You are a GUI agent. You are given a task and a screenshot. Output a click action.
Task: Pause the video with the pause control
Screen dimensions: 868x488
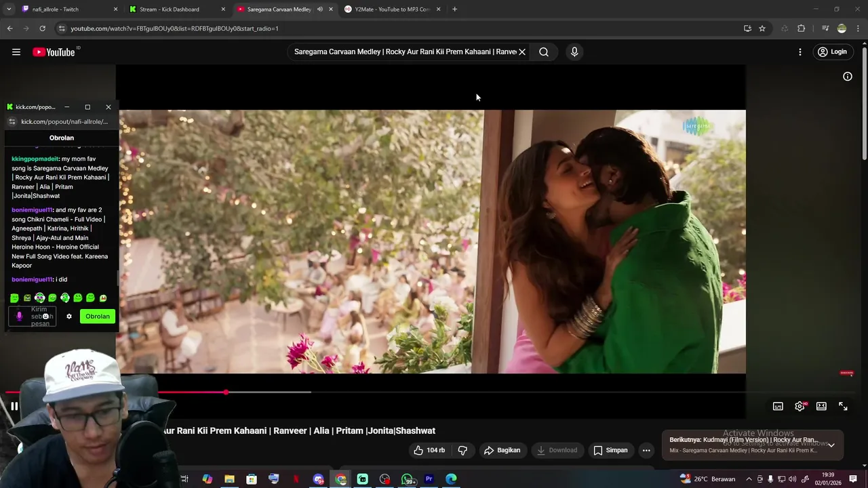click(x=14, y=406)
